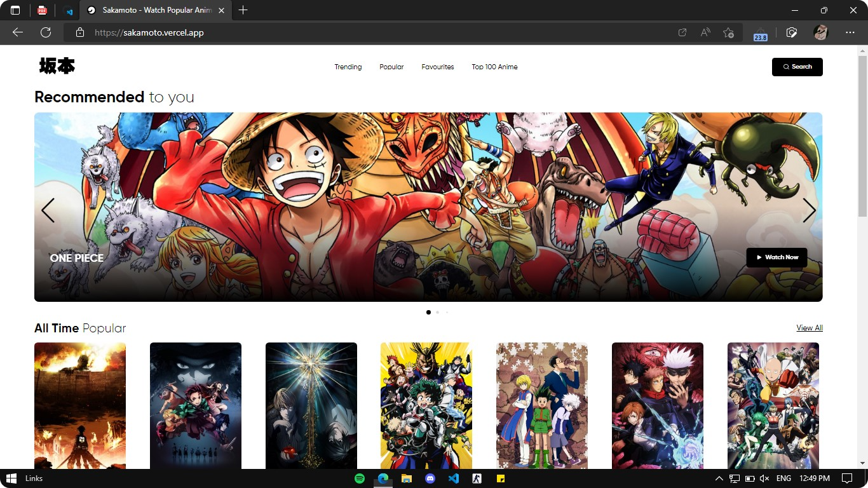Click the share page icon
868x488 pixels.
682,32
